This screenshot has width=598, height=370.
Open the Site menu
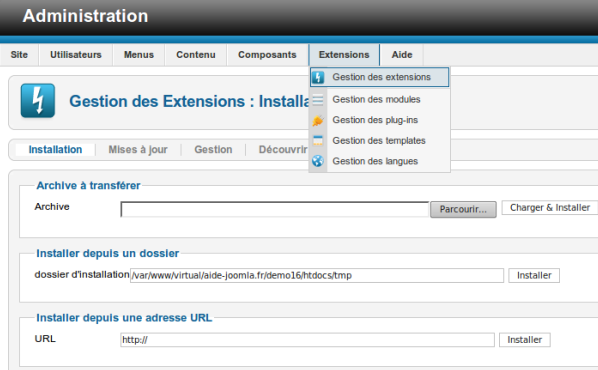click(x=19, y=55)
